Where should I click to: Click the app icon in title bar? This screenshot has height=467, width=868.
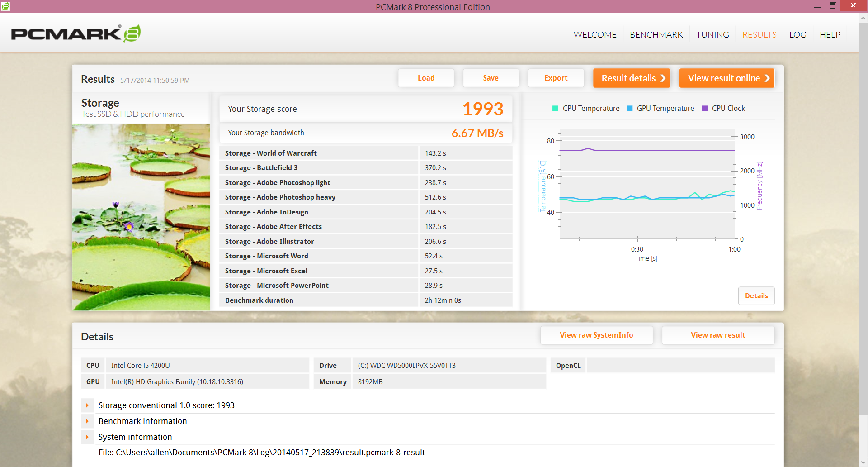(5, 6)
